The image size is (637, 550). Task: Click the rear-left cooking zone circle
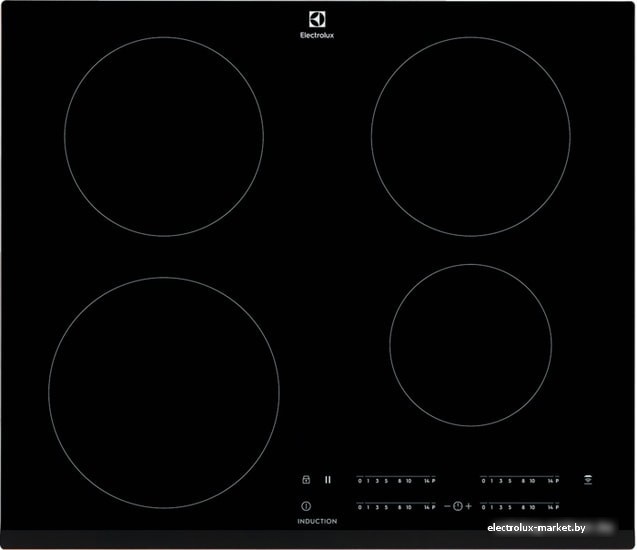pos(164,136)
